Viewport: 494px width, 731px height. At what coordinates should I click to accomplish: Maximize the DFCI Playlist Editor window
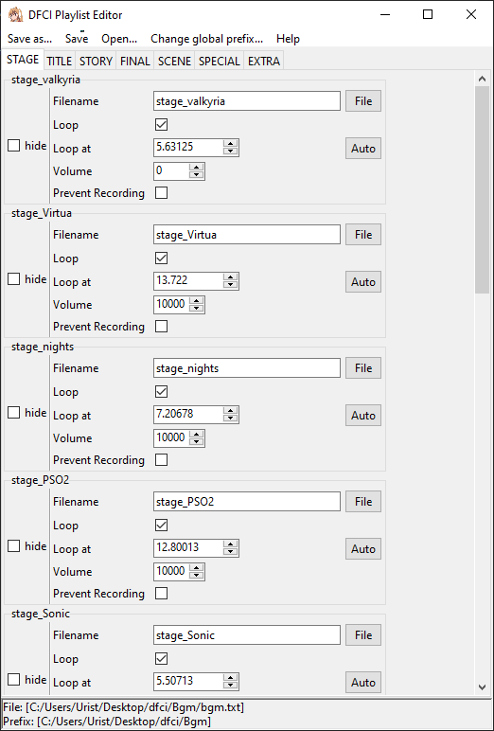[x=427, y=14]
